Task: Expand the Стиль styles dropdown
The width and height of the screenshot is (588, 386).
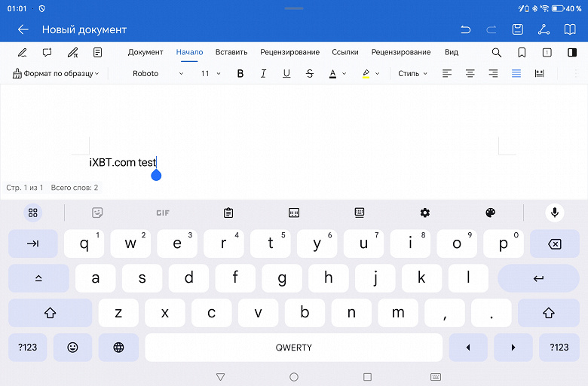Action: 412,74
